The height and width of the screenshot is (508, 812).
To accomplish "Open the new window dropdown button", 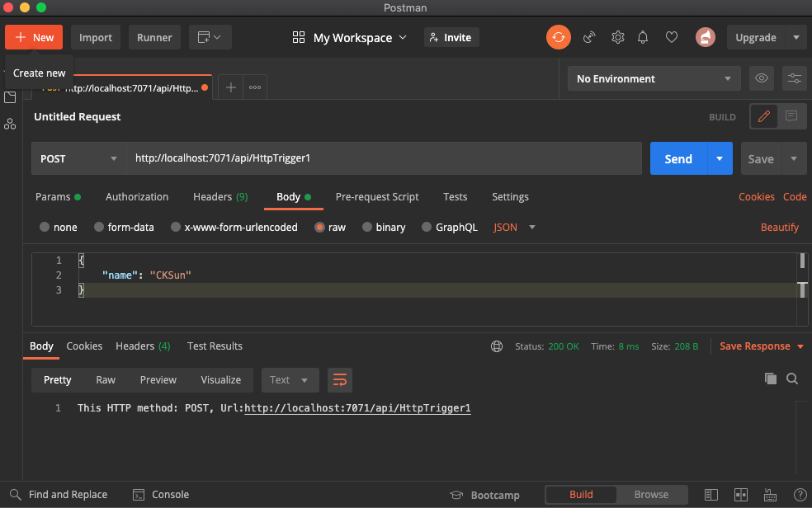I will pyautogui.click(x=210, y=37).
